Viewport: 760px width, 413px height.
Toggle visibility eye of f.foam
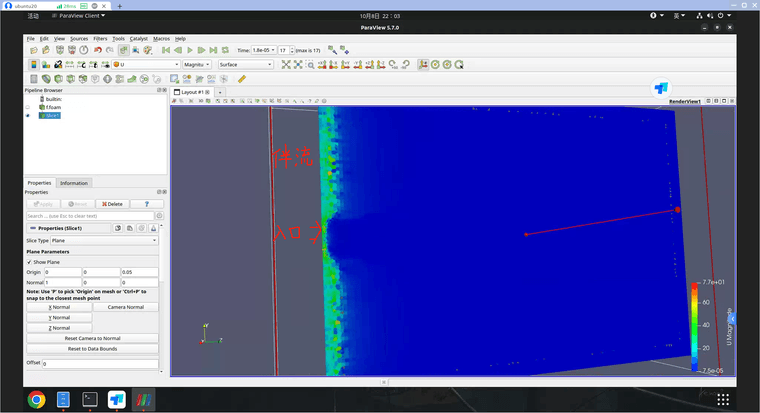pos(28,107)
